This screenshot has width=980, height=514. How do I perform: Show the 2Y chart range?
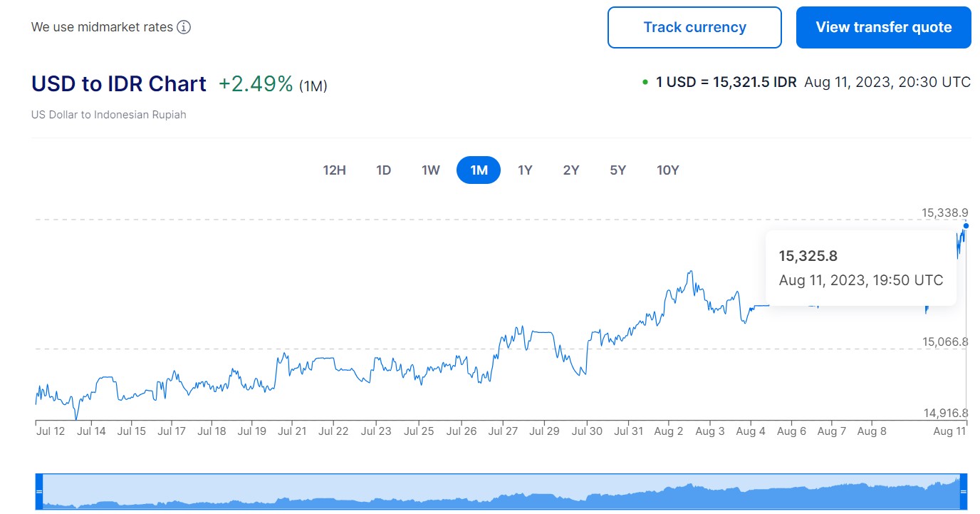point(571,170)
